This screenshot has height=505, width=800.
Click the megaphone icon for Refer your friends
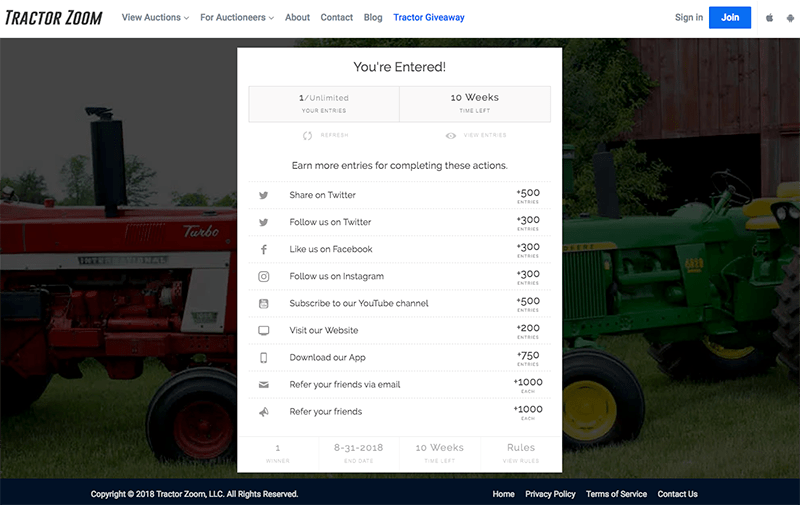click(x=263, y=412)
